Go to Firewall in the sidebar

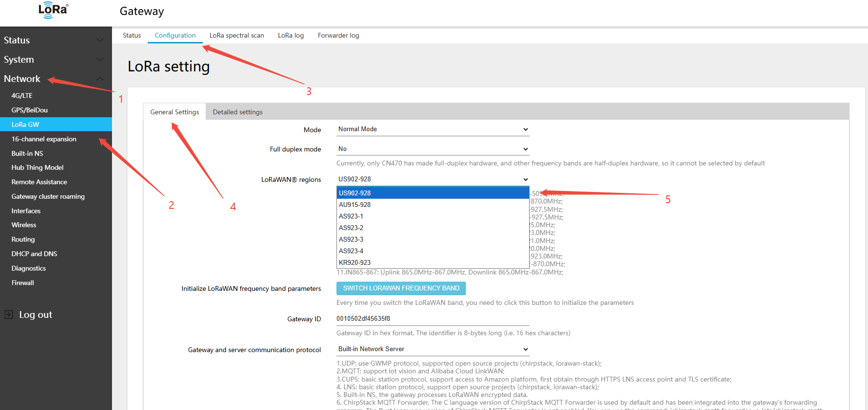click(23, 283)
